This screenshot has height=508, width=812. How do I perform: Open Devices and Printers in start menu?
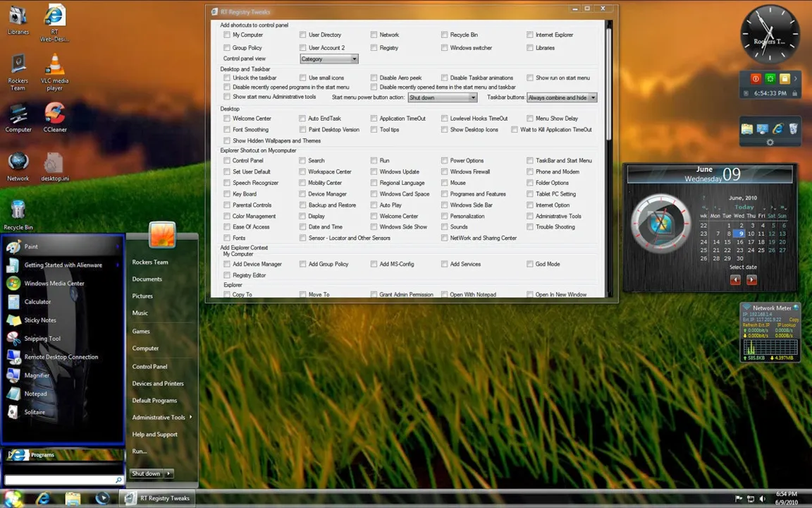tap(158, 384)
